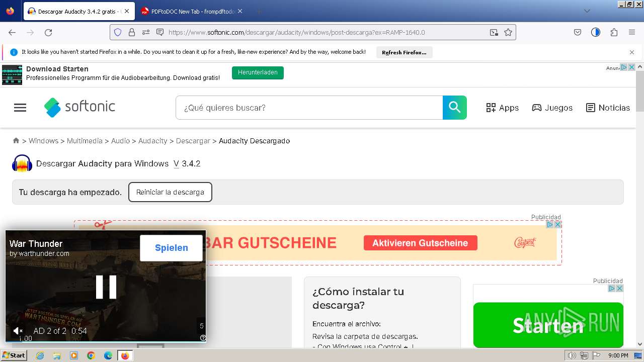The height and width of the screenshot is (362, 644).
Task: Open the Windows Start menu
Action: click(x=14, y=355)
